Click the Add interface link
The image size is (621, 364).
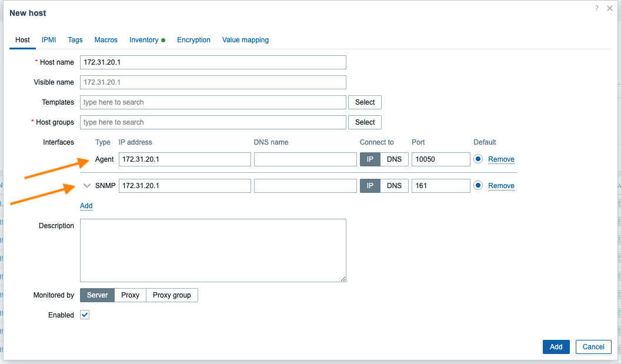pyautogui.click(x=86, y=206)
